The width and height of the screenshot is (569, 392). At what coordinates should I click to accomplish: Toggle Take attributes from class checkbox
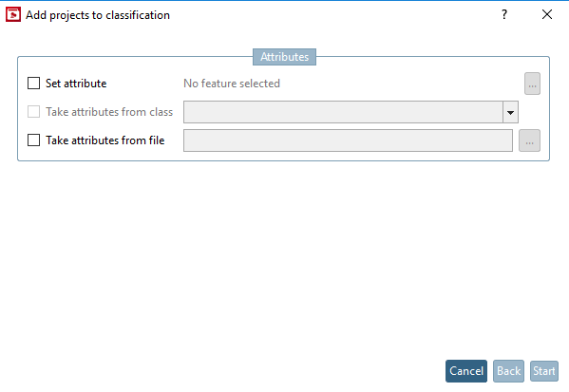pyautogui.click(x=34, y=112)
